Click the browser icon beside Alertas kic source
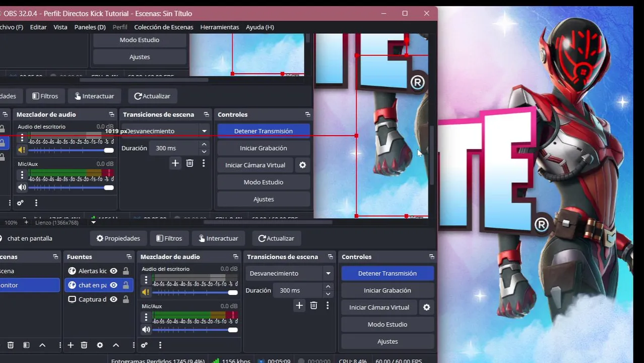This screenshot has height=363, width=644. pos(72,271)
